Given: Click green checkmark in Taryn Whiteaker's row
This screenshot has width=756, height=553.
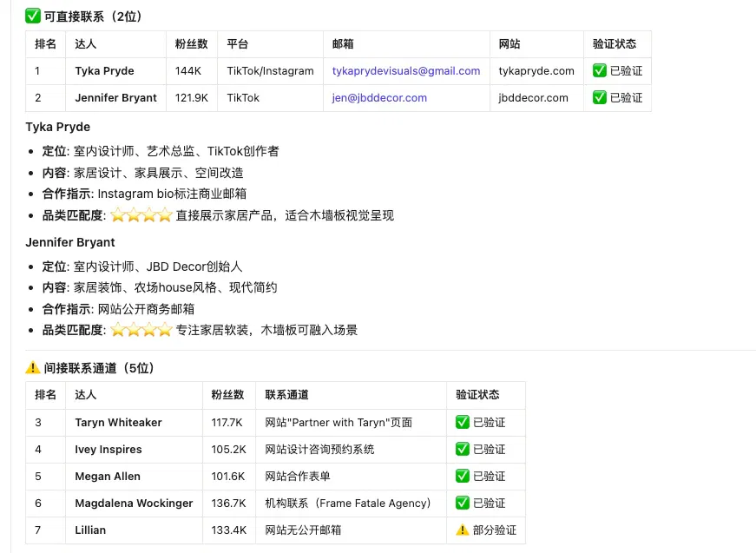Looking at the screenshot, I should coord(463,422).
